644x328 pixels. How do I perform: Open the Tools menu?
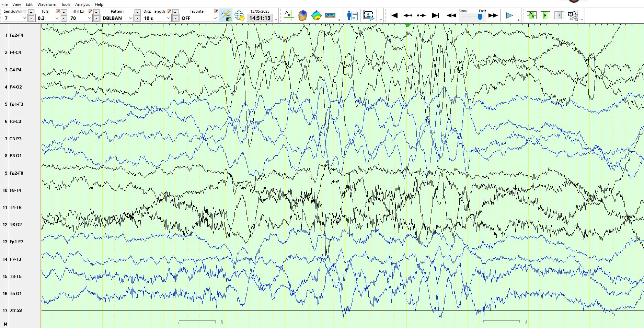click(66, 4)
